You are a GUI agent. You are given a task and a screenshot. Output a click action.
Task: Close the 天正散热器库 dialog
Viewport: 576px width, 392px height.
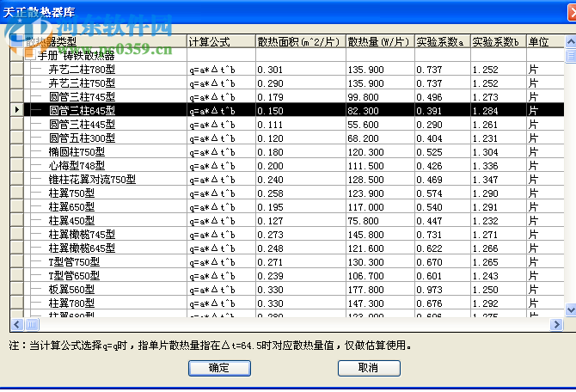[572, 13]
